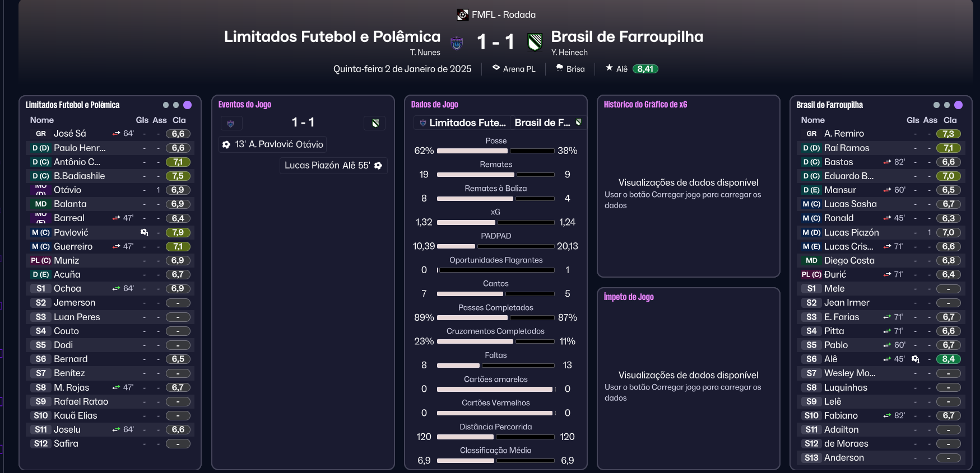980x473 pixels.
Task: Click the FMFL competition logo at the top
Action: 462,14
